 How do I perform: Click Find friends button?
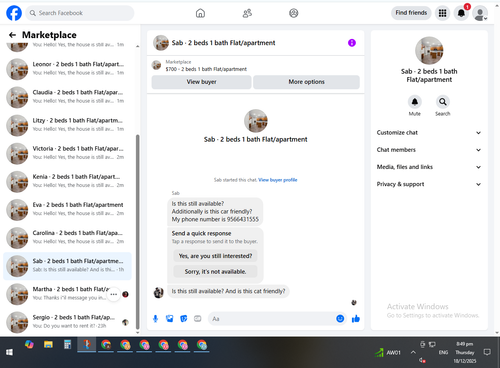411,13
